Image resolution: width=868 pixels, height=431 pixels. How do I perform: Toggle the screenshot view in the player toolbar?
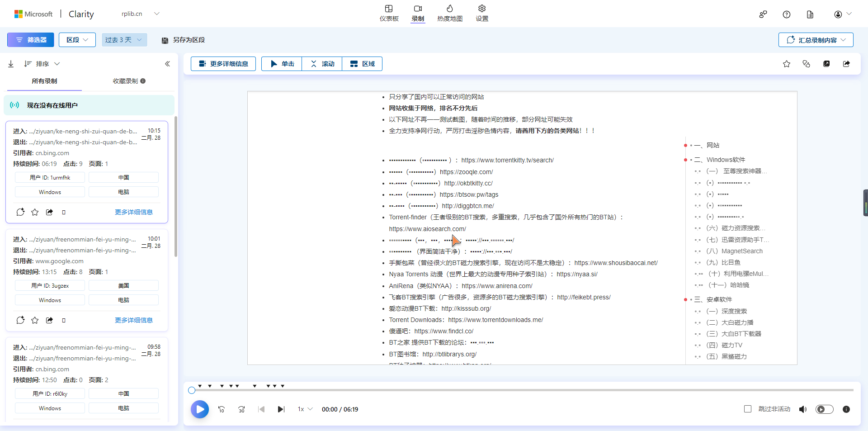[827, 64]
